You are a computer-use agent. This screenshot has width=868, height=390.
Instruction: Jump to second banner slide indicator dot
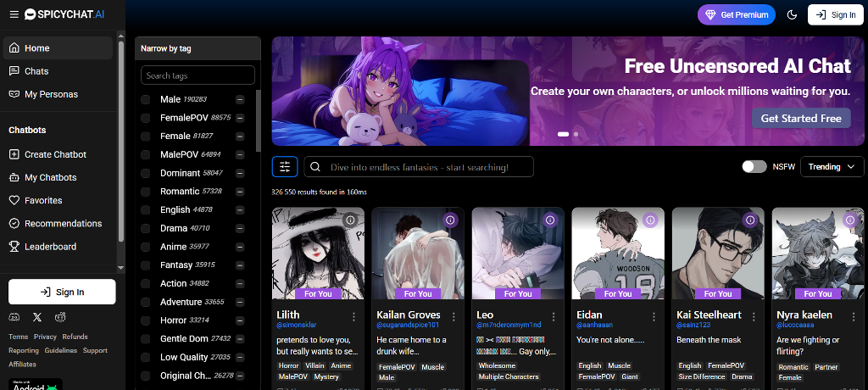coord(576,134)
